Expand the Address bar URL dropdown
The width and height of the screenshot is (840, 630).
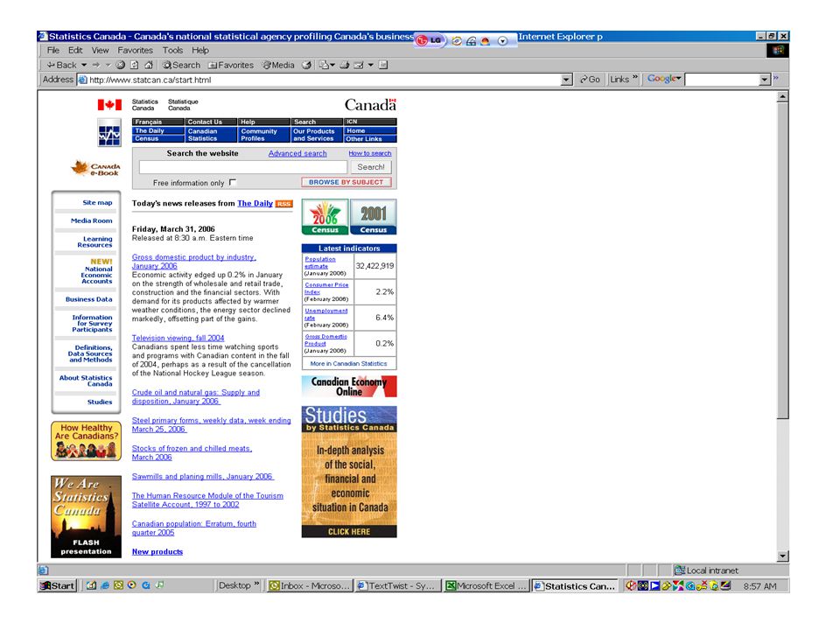pyautogui.click(x=567, y=80)
